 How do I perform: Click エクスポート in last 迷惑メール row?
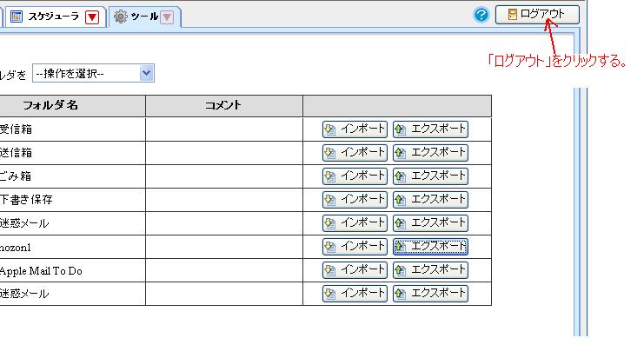coord(430,294)
